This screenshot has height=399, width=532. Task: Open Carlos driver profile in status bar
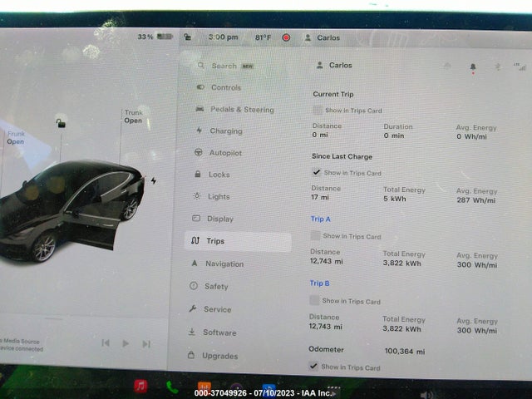(322, 37)
